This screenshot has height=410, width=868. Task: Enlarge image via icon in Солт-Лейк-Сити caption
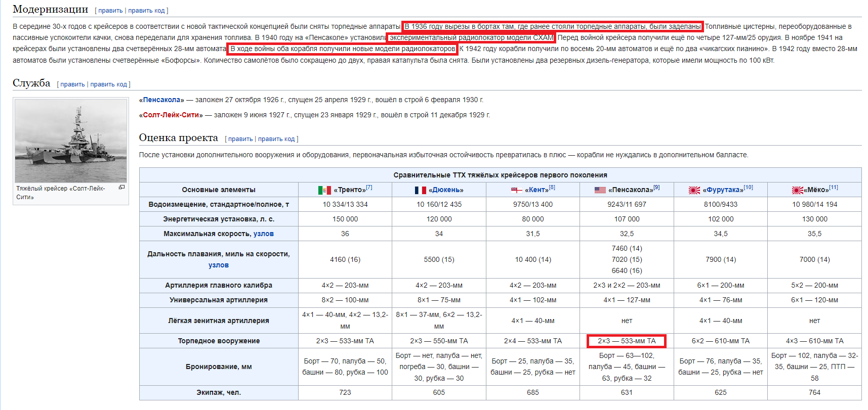(x=121, y=188)
